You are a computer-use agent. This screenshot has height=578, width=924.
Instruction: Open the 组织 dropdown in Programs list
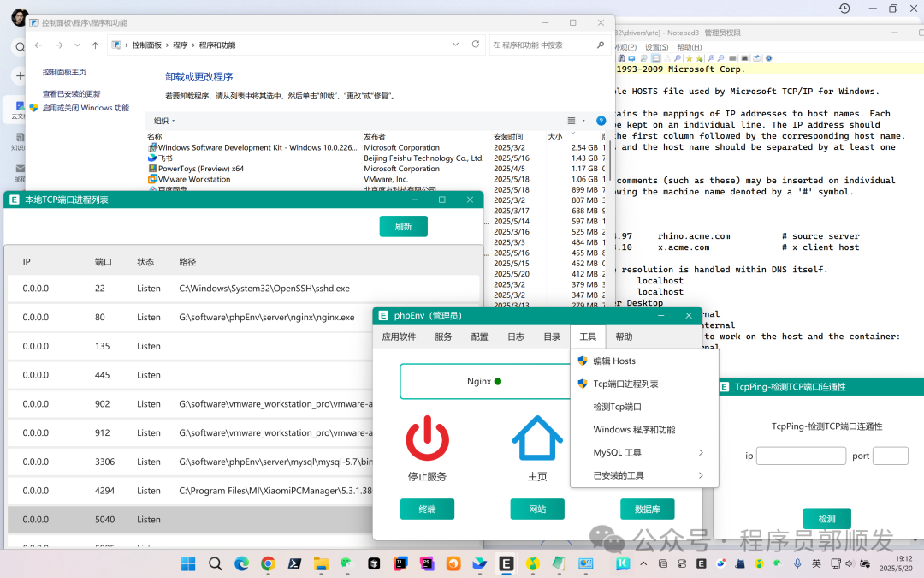164,121
